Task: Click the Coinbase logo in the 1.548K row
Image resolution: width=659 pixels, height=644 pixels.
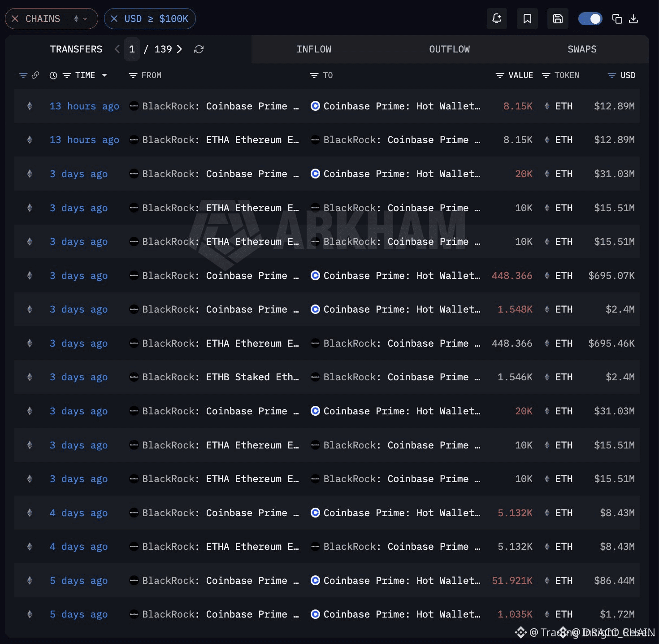Action: (315, 309)
